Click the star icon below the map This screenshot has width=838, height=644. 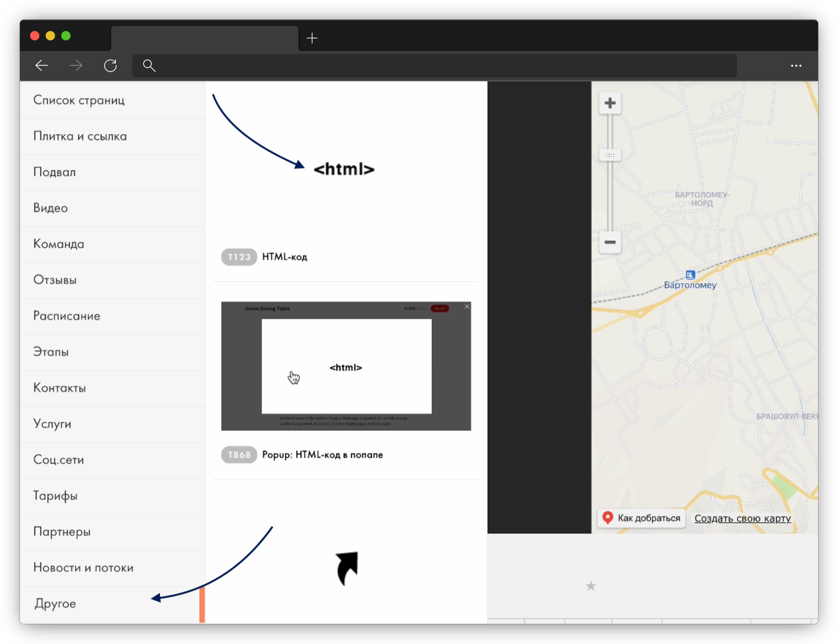pyautogui.click(x=591, y=586)
